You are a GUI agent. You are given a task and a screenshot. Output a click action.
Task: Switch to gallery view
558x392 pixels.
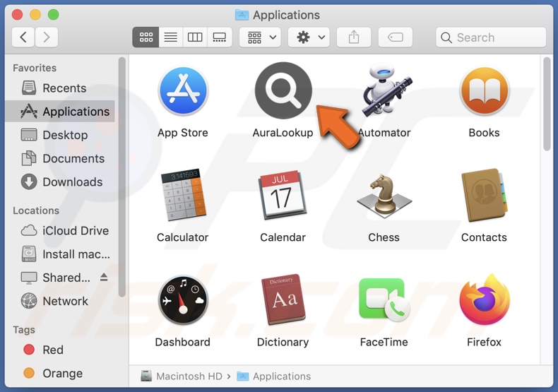(x=220, y=37)
